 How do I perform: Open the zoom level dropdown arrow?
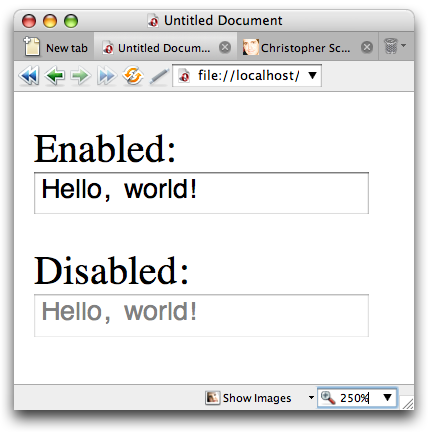tap(387, 397)
